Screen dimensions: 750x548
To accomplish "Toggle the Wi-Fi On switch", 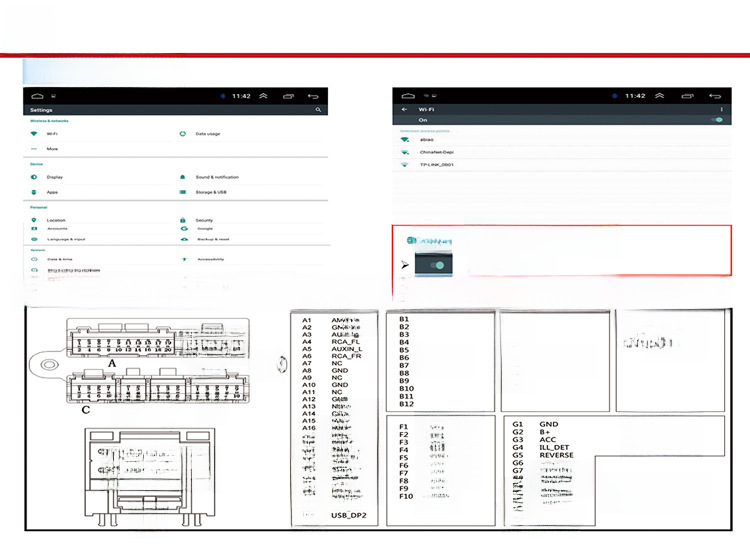I will click(717, 120).
